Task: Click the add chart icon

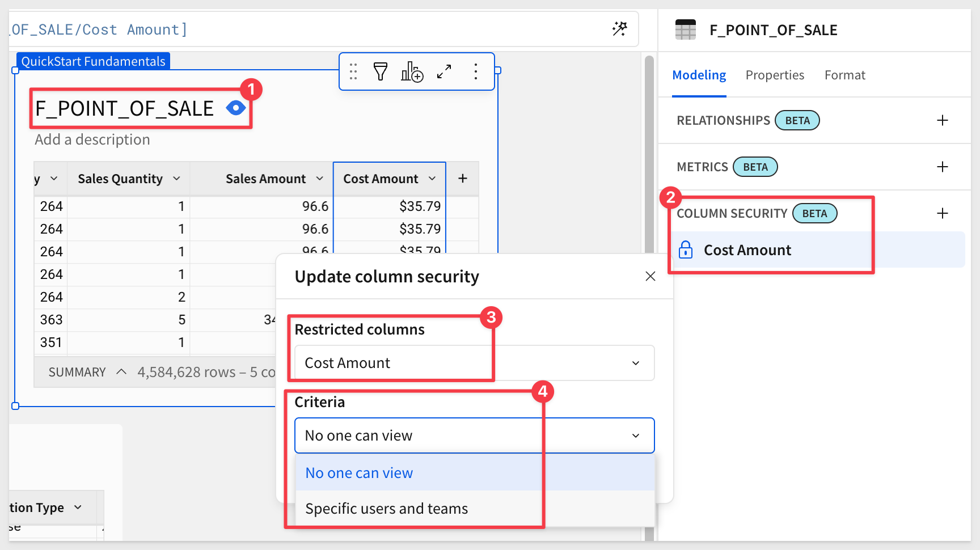Action: coord(412,71)
